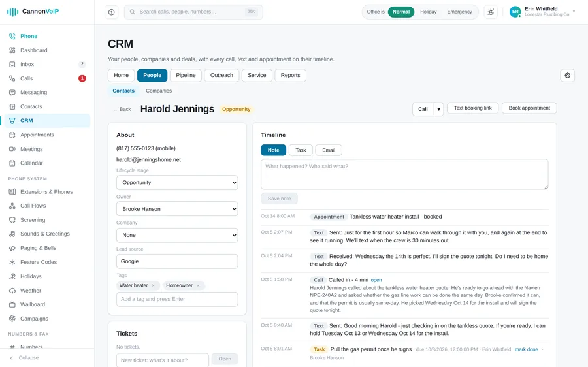Click the Contacts address book icon

click(x=12, y=106)
